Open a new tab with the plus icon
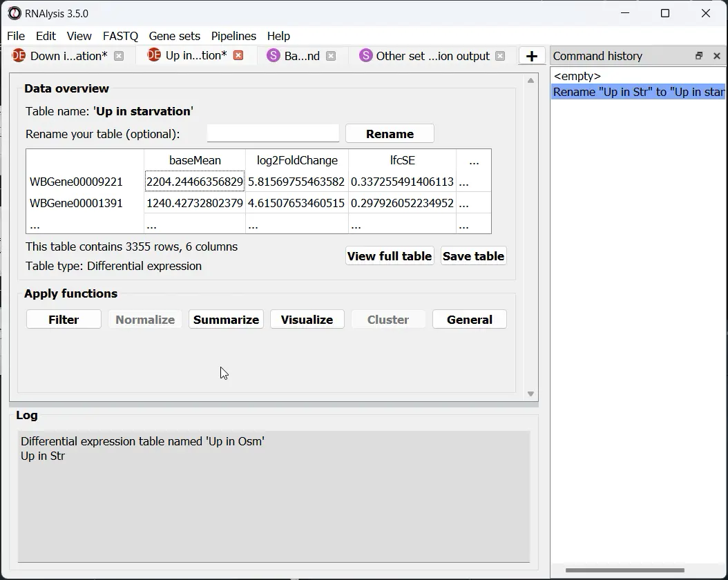Screen dimensions: 728x580 [x=532, y=55]
